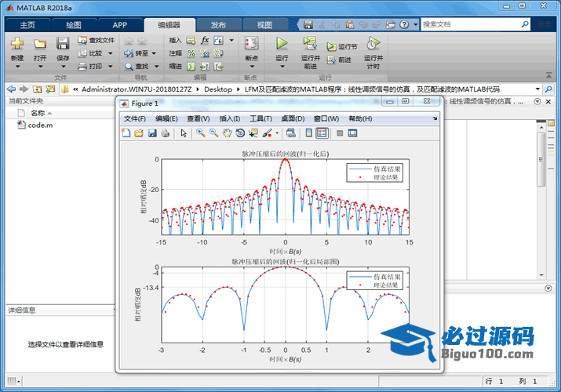Viewport: 561px width, 392px height.
Task: Click Find Files (查找文件) in the ribbon
Action: click(x=97, y=40)
